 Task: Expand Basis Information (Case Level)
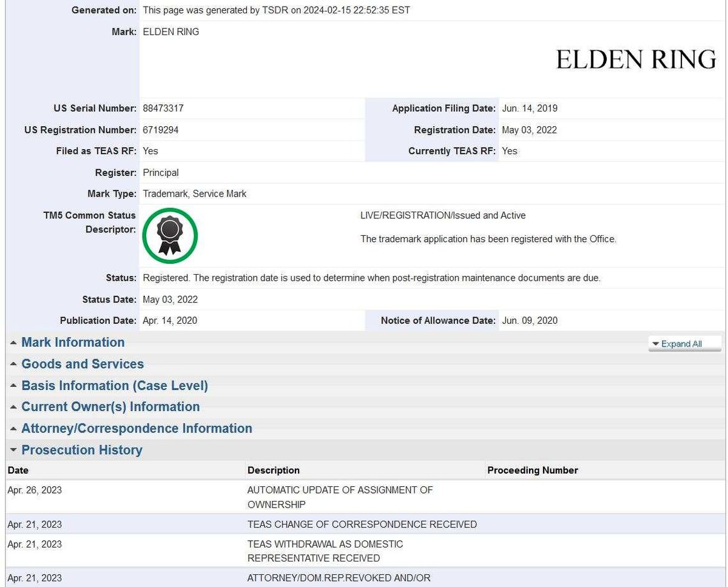(x=114, y=386)
